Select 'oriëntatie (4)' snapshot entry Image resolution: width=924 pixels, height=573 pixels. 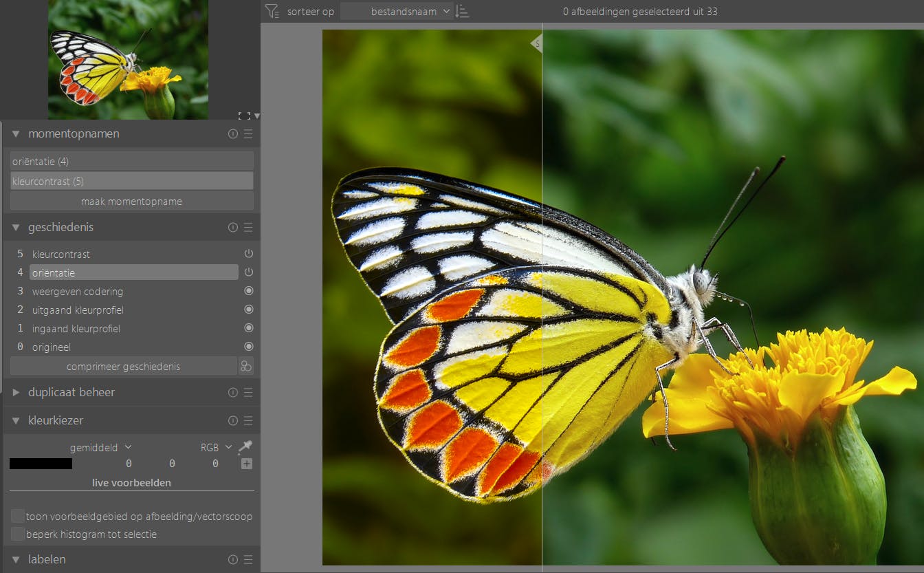coord(131,161)
